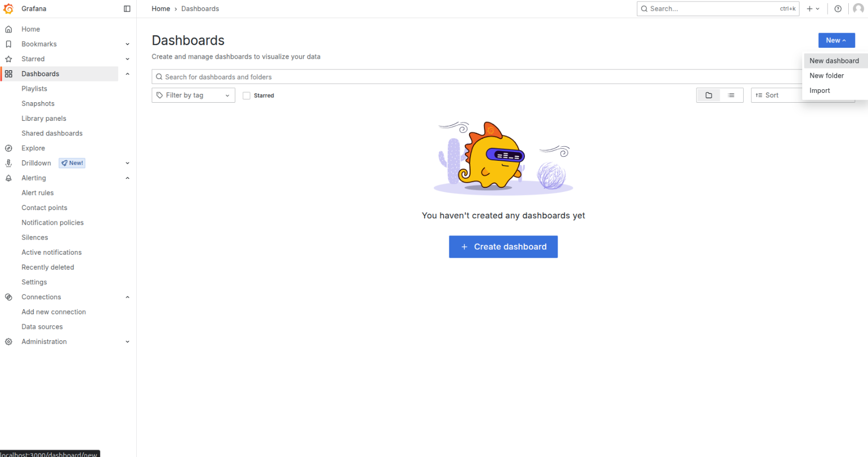Viewport: 868px width, 457px height.
Task: Click the Connections icon in sidebar
Action: pyautogui.click(x=8, y=297)
